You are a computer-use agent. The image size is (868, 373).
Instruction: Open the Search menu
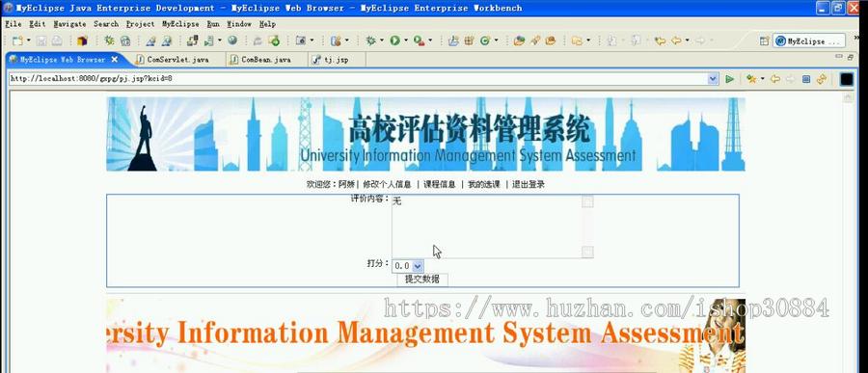[106, 24]
